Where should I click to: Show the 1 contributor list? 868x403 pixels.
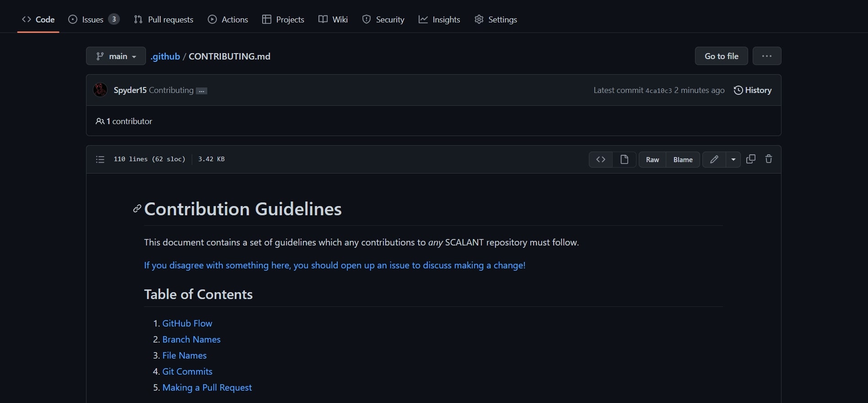(x=124, y=121)
